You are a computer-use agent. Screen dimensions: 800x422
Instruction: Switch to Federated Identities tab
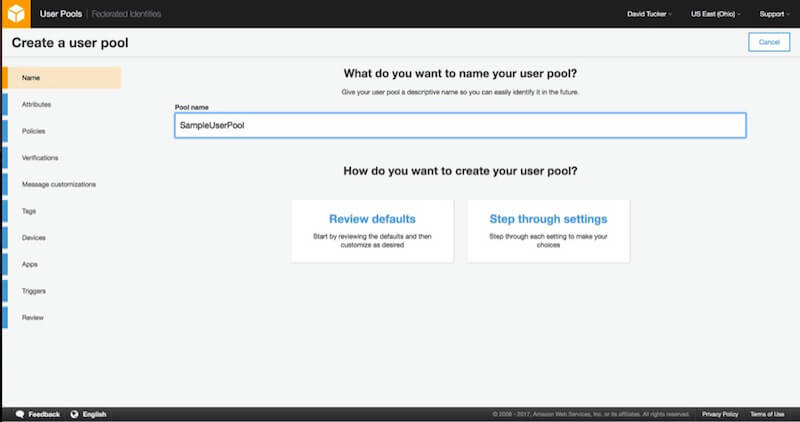tap(126, 14)
